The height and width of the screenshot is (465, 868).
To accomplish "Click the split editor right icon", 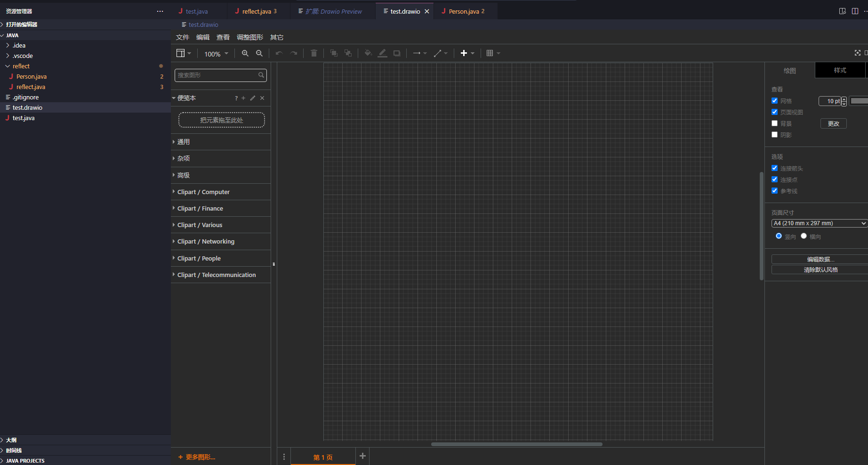I will (855, 11).
